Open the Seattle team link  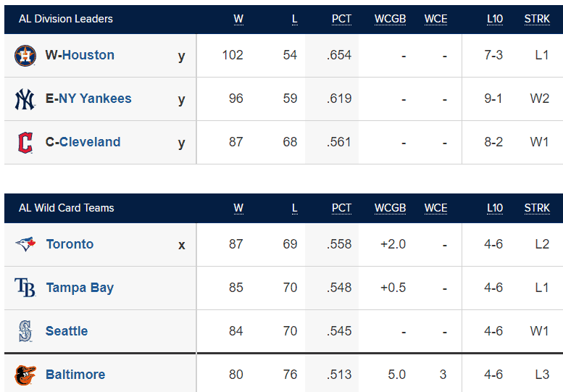[67, 331]
